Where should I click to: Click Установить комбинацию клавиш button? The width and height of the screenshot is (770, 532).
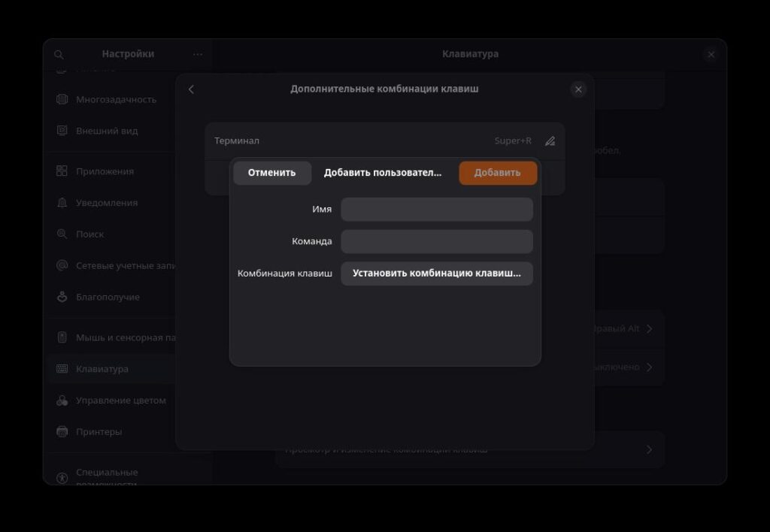point(436,274)
